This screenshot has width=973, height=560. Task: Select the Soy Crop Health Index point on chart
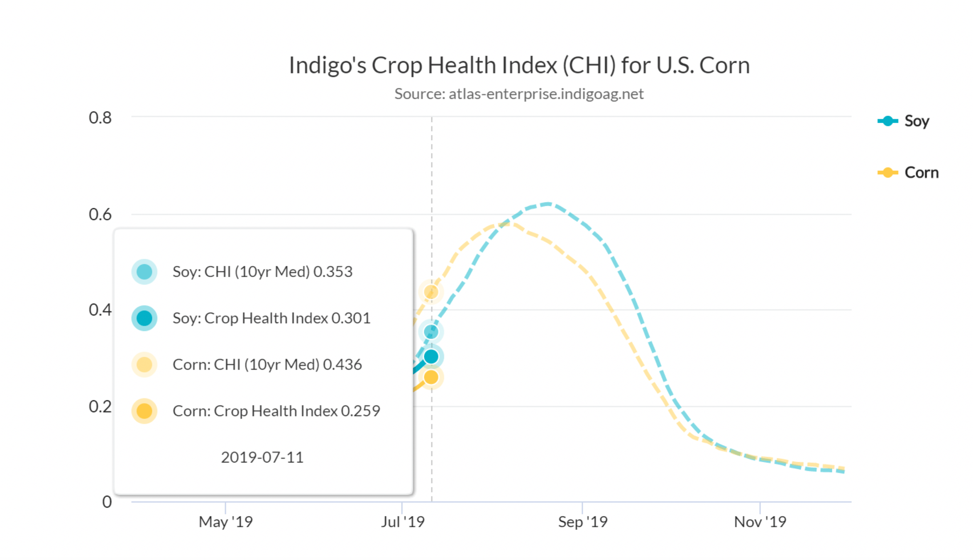click(431, 357)
